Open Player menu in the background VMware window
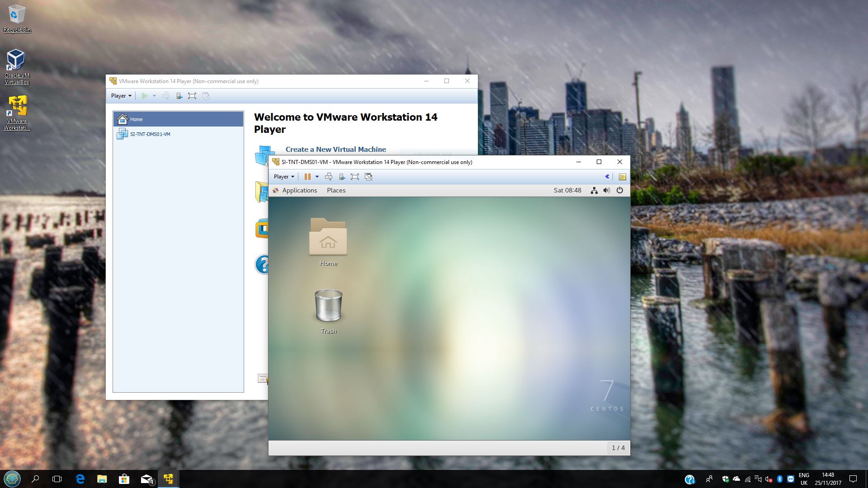 [121, 96]
